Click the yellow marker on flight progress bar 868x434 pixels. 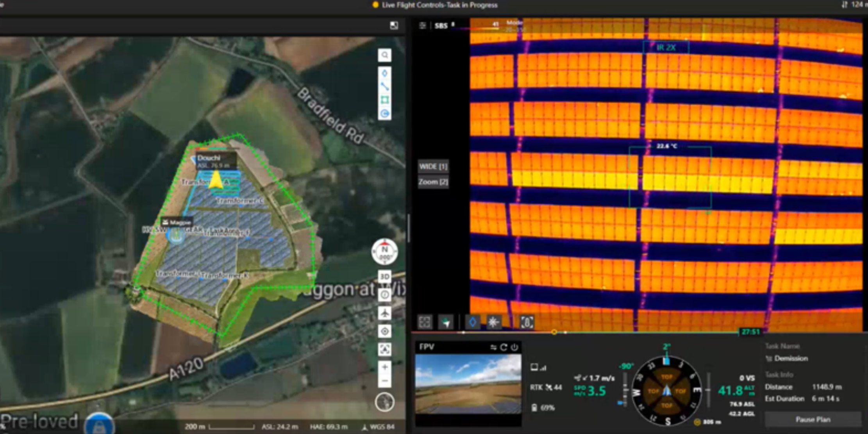(x=554, y=332)
